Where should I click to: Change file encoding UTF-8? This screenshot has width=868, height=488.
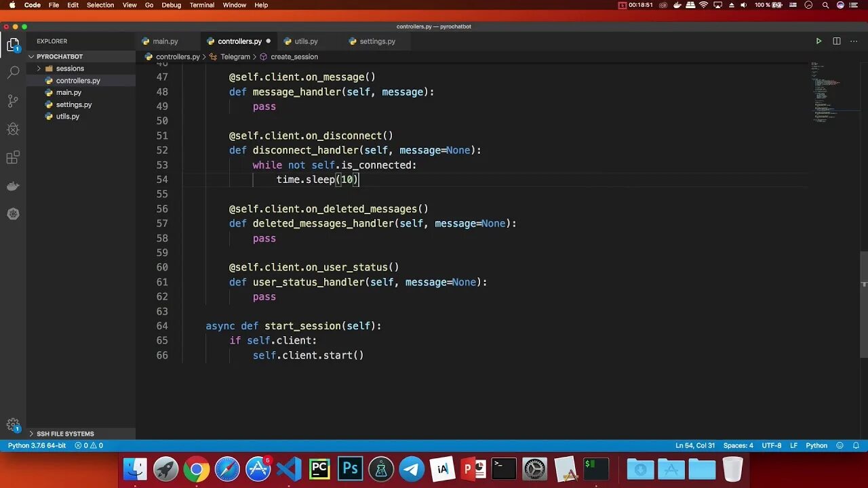772,445
